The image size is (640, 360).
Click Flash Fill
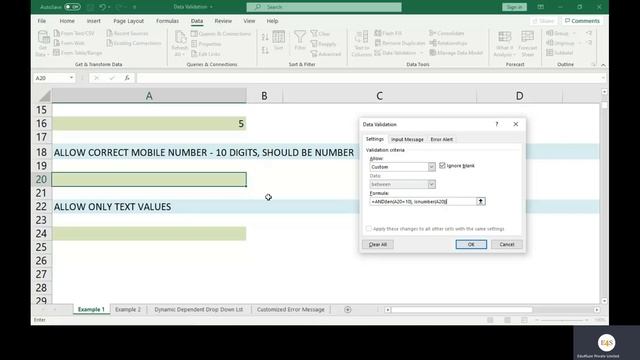point(388,33)
